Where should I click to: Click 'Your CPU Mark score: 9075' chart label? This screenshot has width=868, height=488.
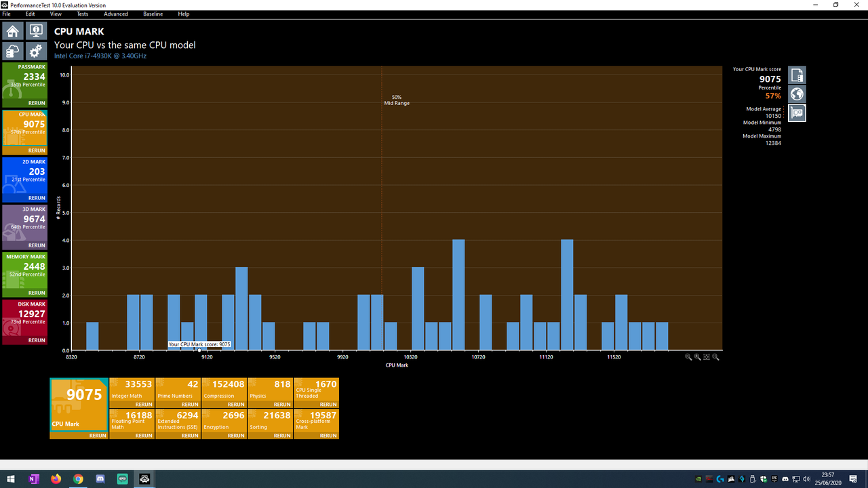(200, 344)
